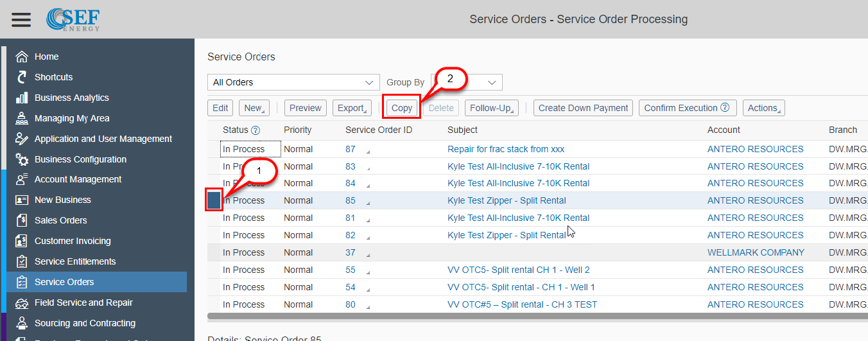
Task: Click the Confirm Execution button
Action: click(688, 108)
